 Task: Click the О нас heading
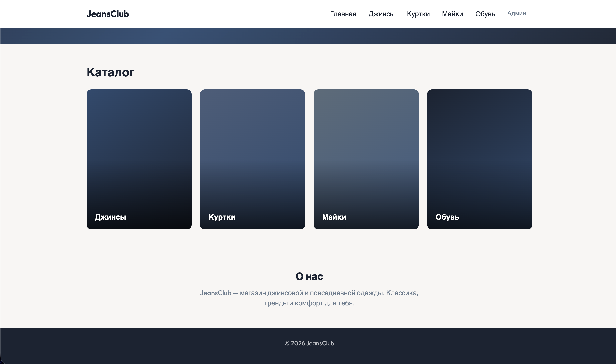tap(309, 276)
